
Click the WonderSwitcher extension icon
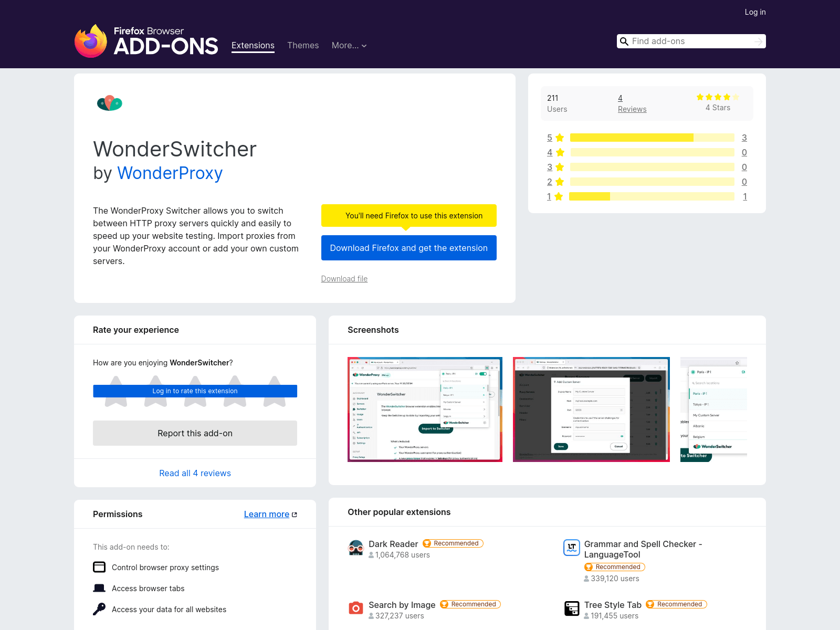(110, 103)
